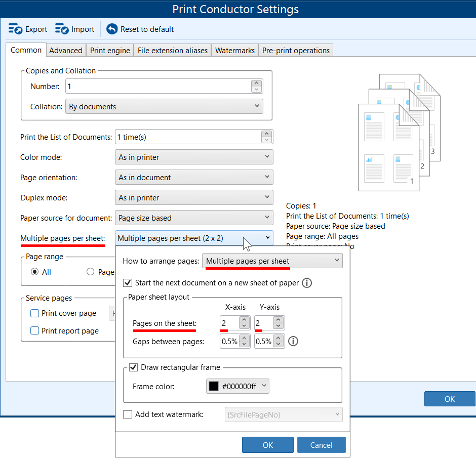Click info icon next to new sheet option

click(x=306, y=283)
